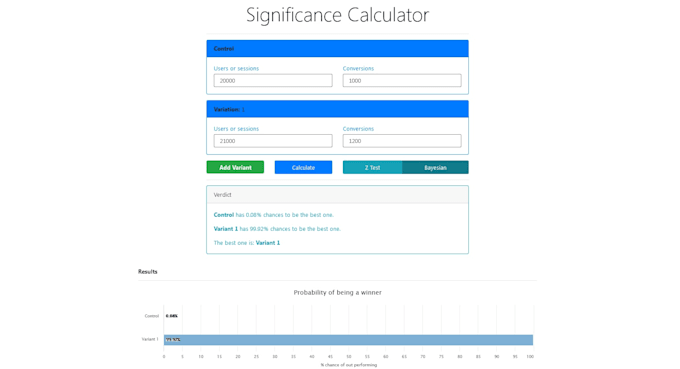Click the Control chances verdict line

274,215
